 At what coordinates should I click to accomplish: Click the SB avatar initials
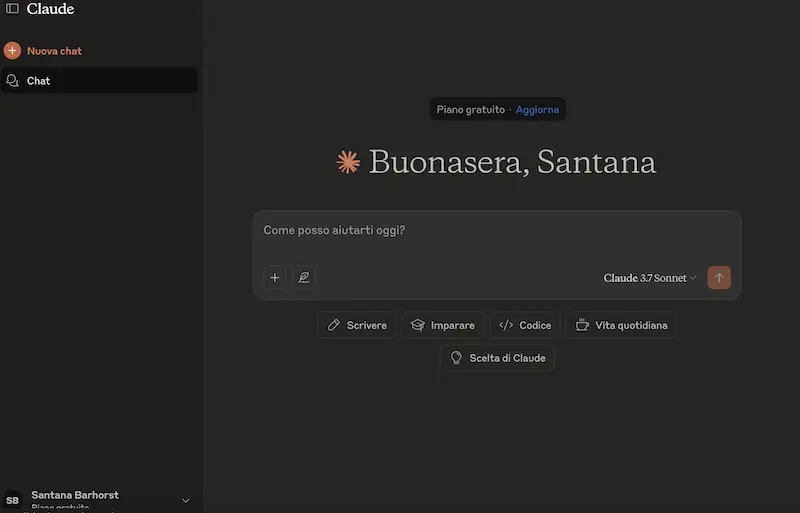click(x=12, y=500)
